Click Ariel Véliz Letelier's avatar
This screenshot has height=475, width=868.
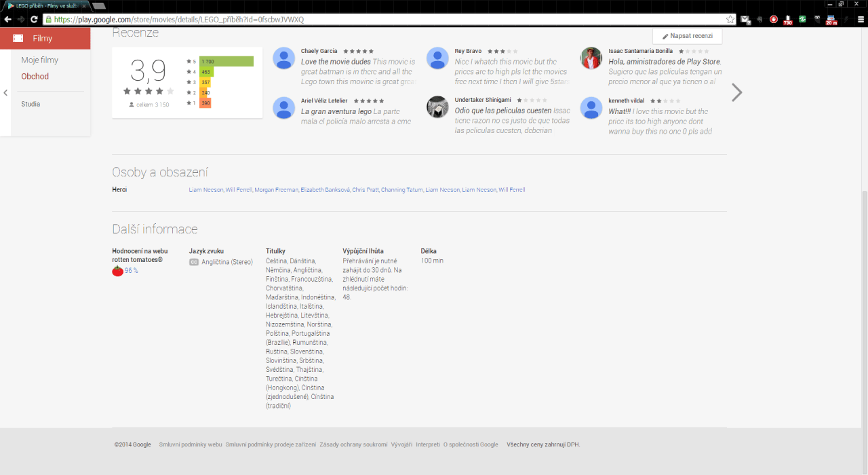click(x=283, y=107)
